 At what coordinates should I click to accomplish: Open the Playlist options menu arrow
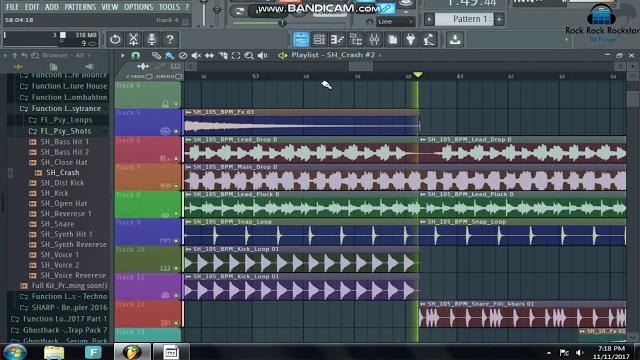[x=122, y=55]
